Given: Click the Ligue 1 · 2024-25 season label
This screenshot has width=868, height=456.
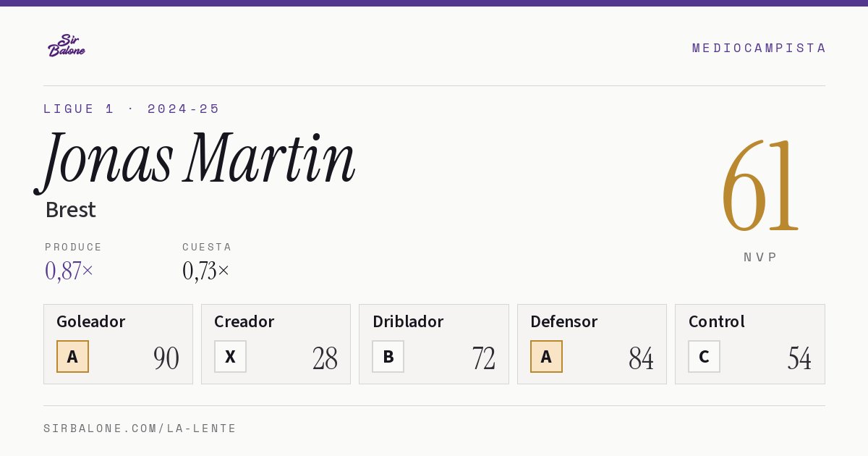Looking at the screenshot, I should pyautogui.click(x=132, y=109).
